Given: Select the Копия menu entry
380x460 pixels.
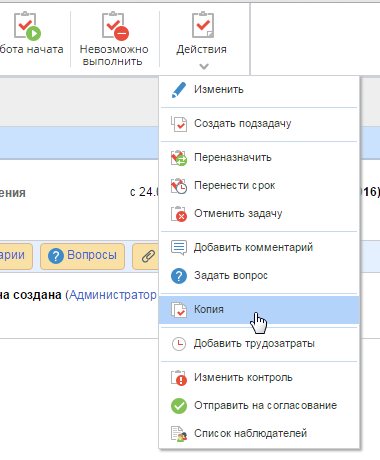Looking at the screenshot, I should [259, 310].
